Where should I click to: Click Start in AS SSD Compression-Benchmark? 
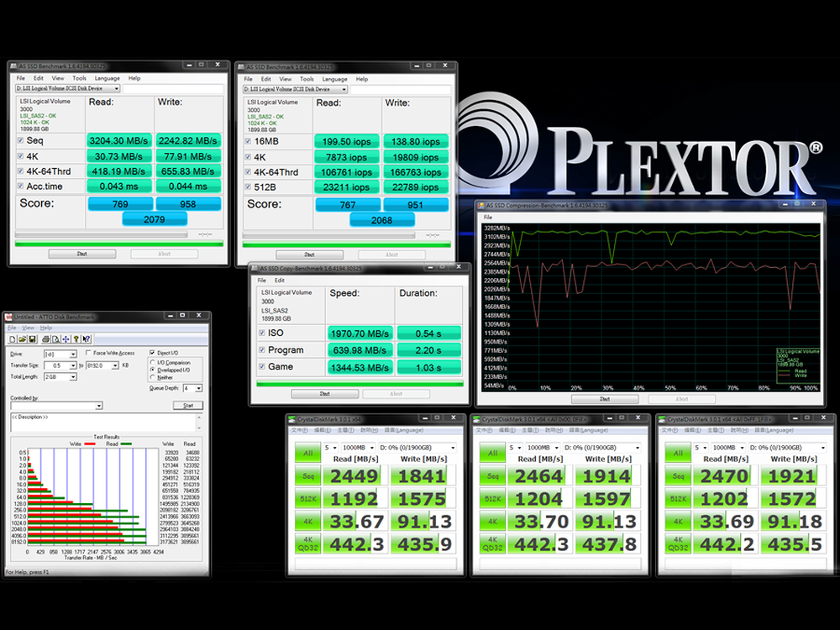(x=605, y=399)
